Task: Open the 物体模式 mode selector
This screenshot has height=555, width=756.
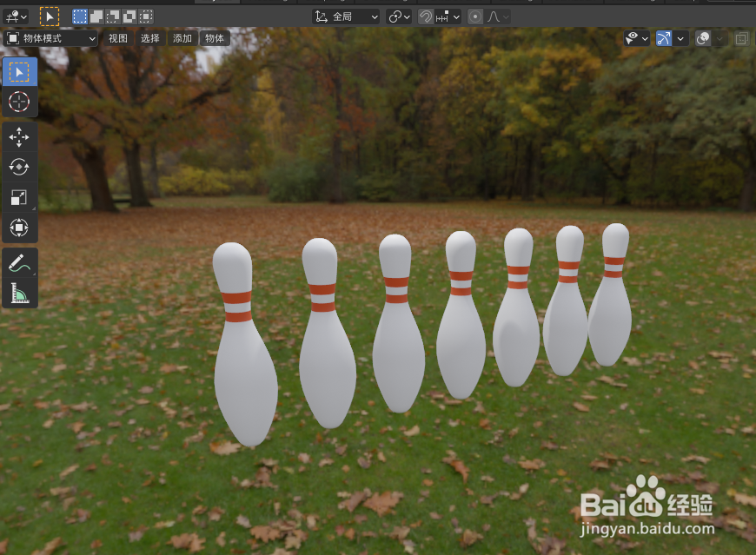Action: 52,37
